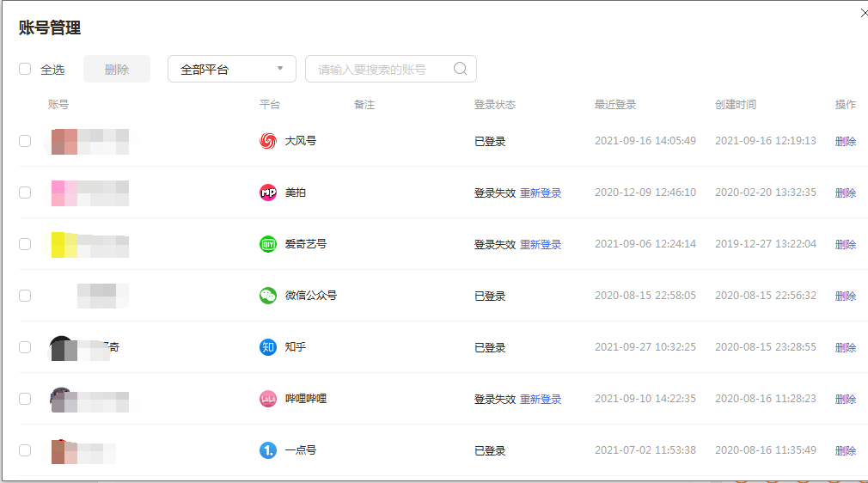Screen dimensions: 868x483
Task: Click the 知乎 platform icon
Action: point(268,347)
